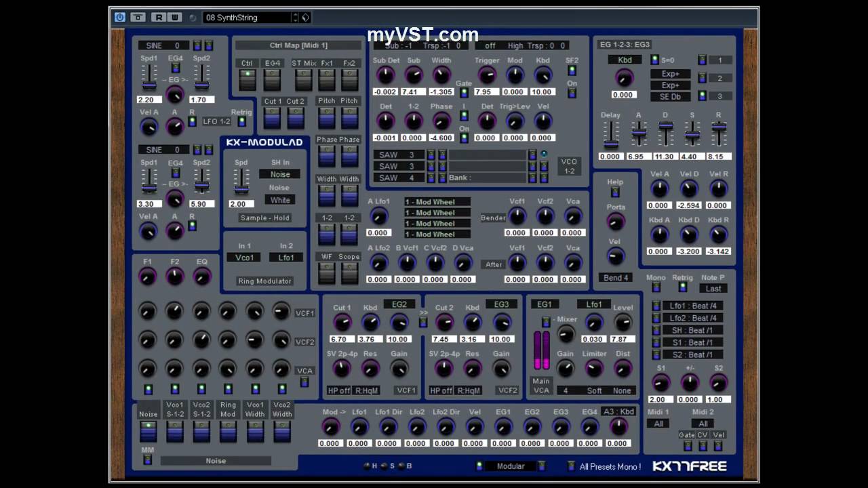Image resolution: width=868 pixels, height=488 pixels.
Task: Click the Vel D knob
Action: pos(689,189)
